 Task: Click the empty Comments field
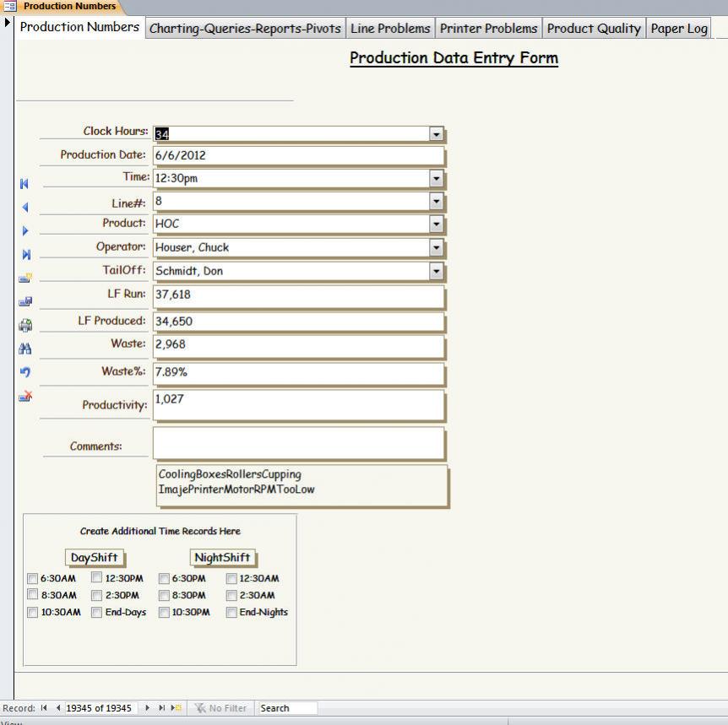(298, 443)
